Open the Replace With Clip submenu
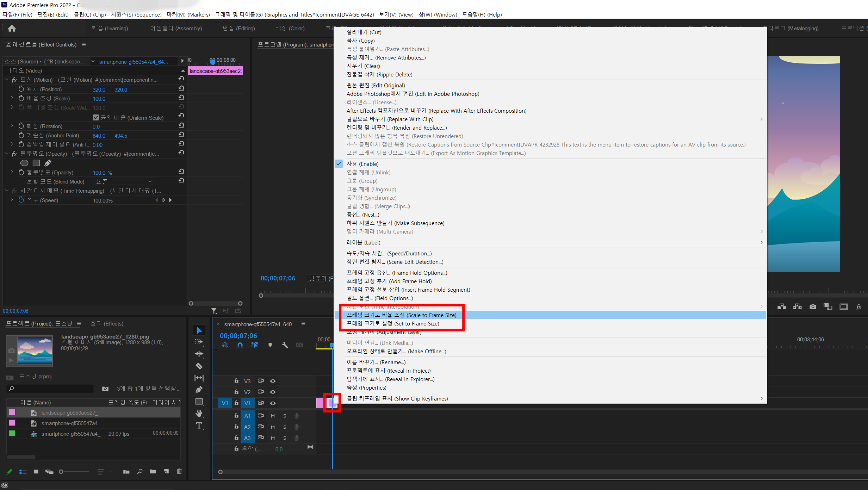The image size is (868, 490). 550,119
